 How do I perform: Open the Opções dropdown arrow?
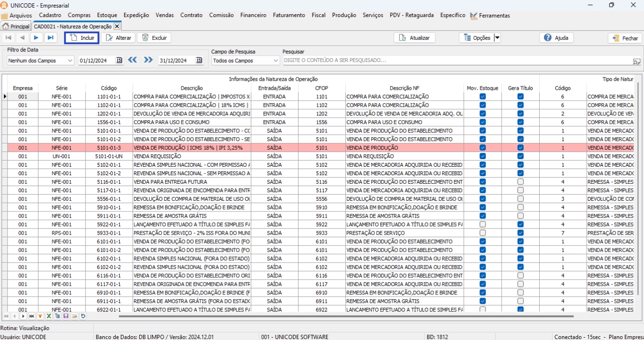tap(497, 38)
